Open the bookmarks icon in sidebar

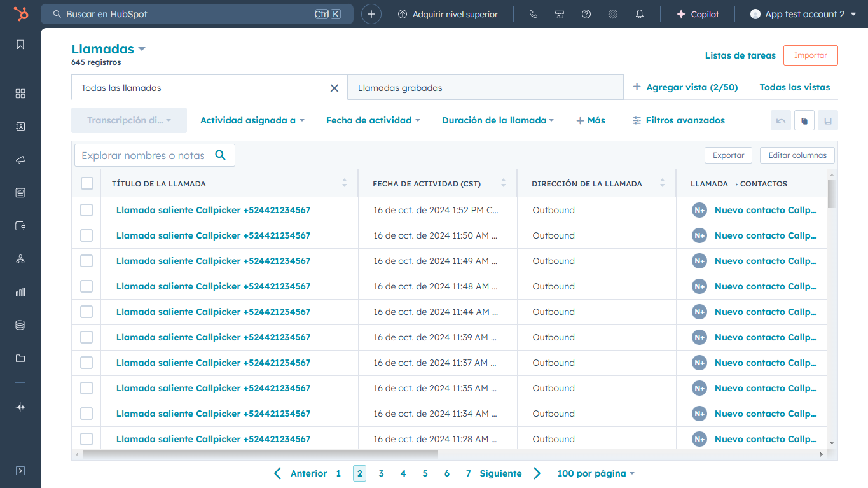(x=20, y=45)
